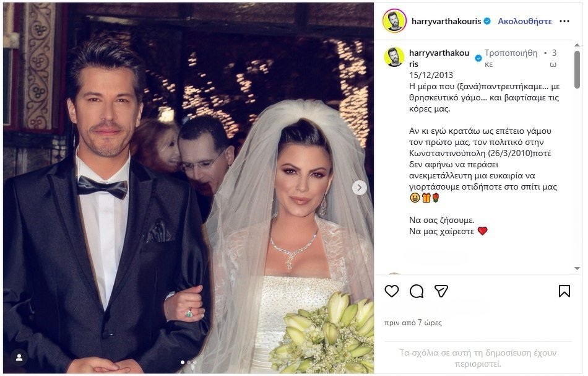Screen dimensions: 588x376
Task: Click caption author username harryvarthakouris
Action: coord(439,58)
